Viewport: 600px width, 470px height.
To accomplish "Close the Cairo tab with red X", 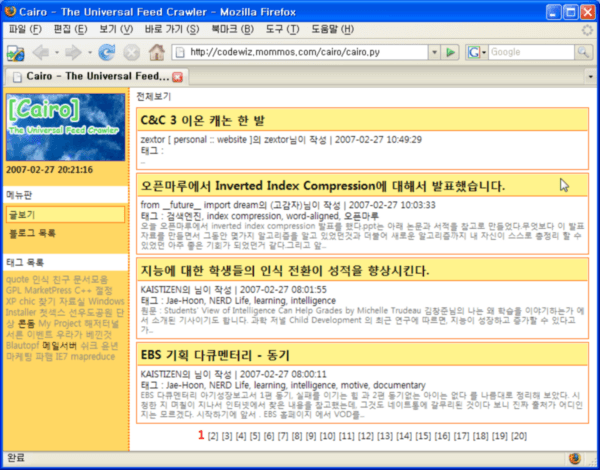I will [178, 77].
